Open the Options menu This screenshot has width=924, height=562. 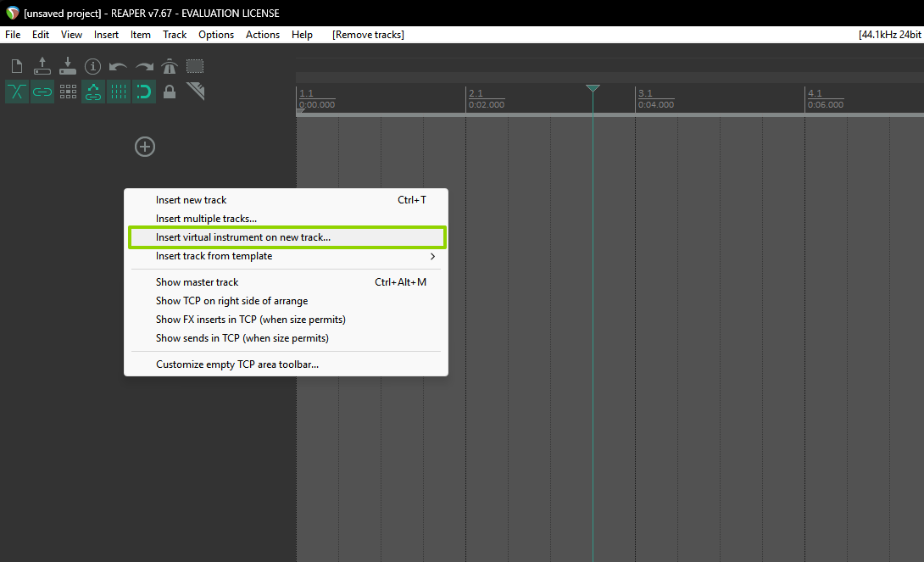(216, 35)
